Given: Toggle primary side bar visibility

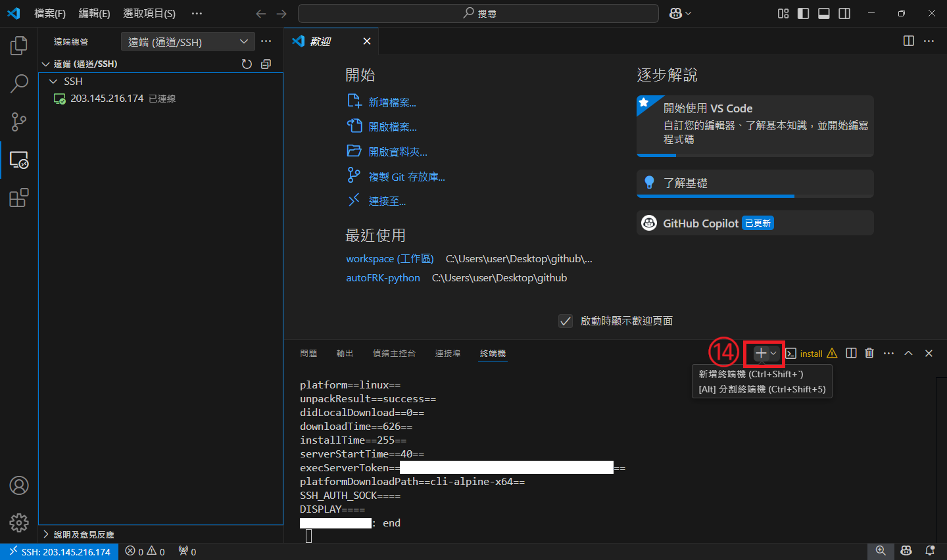Looking at the screenshot, I should [803, 13].
